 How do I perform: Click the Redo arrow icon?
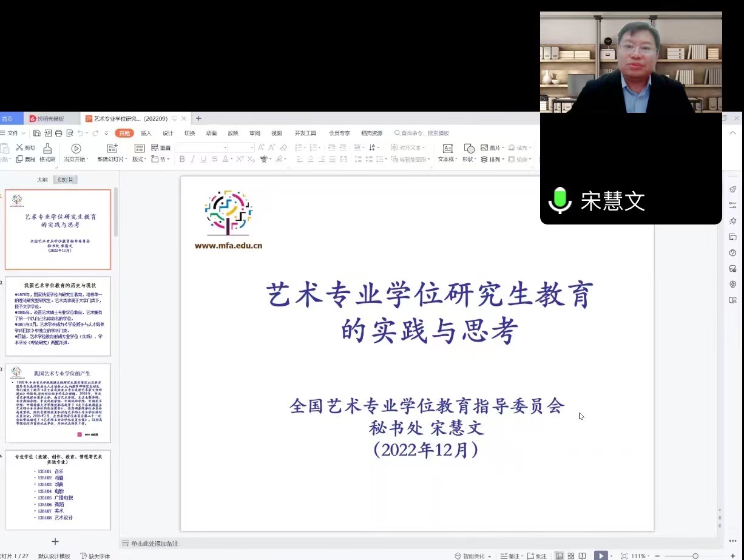pos(95,133)
